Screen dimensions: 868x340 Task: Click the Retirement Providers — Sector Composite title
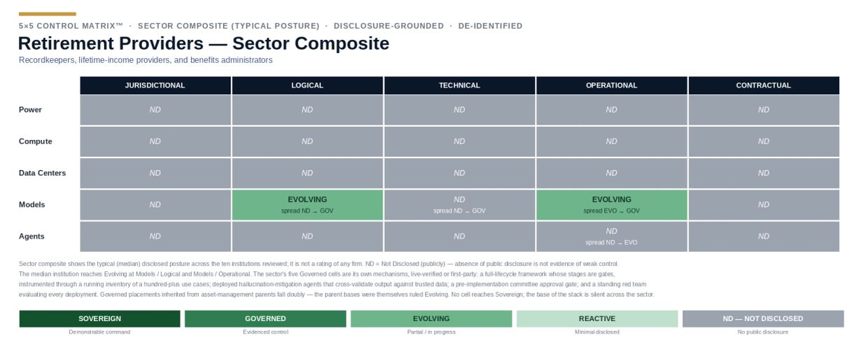pos(204,43)
